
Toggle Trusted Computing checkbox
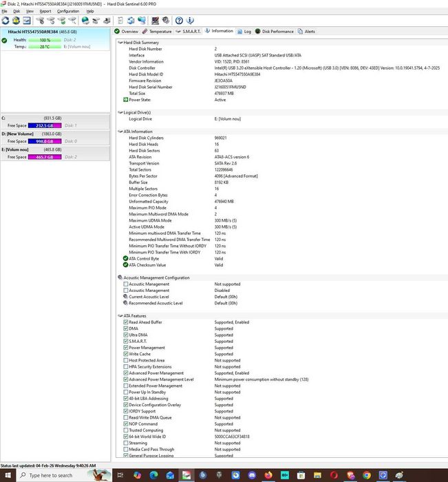126,430
